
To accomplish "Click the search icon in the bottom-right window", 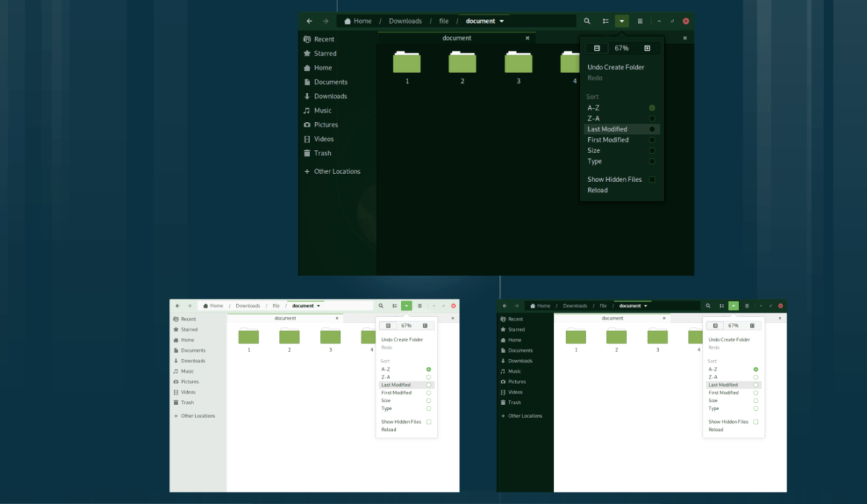I will click(x=707, y=306).
